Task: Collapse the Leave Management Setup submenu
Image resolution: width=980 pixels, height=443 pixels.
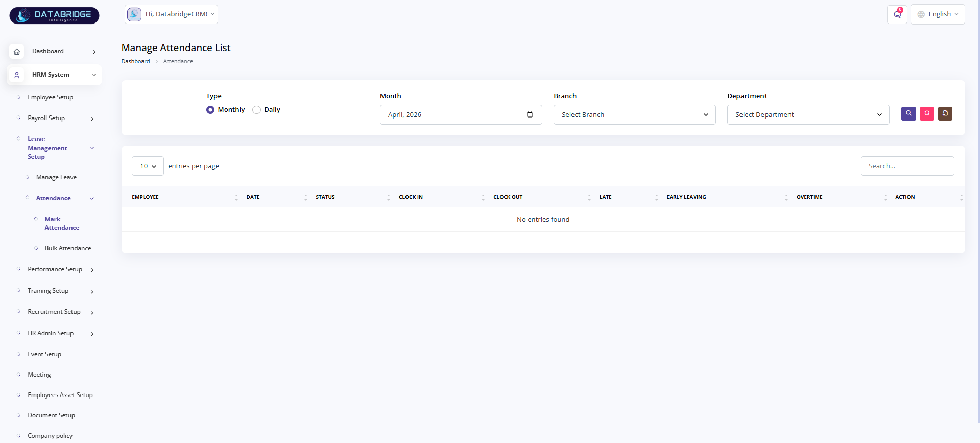Action: pos(92,148)
